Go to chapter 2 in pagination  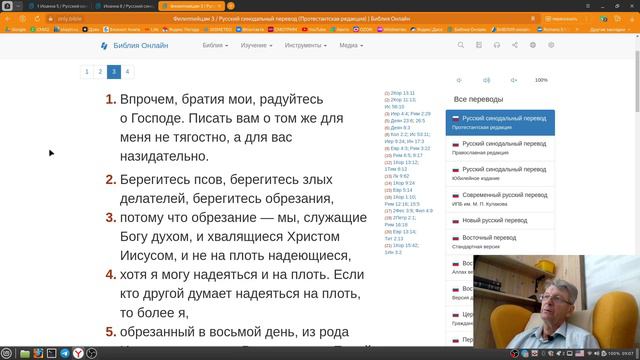click(x=100, y=72)
